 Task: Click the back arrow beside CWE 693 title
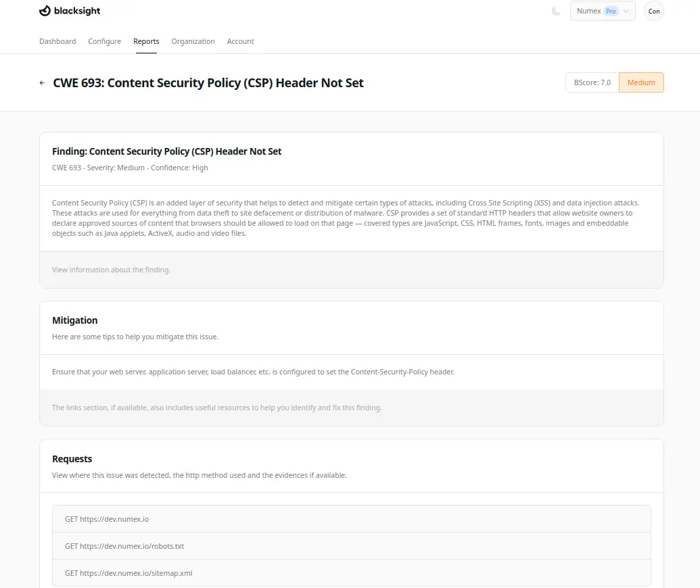point(43,83)
